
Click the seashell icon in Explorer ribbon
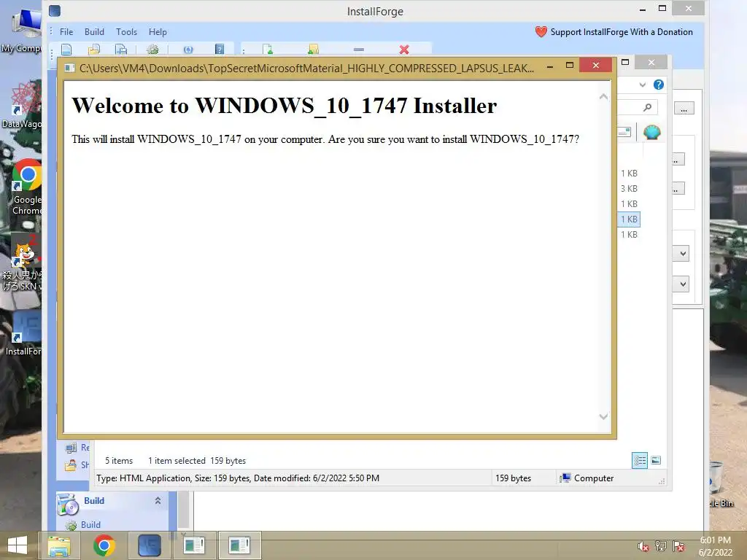[x=651, y=132]
